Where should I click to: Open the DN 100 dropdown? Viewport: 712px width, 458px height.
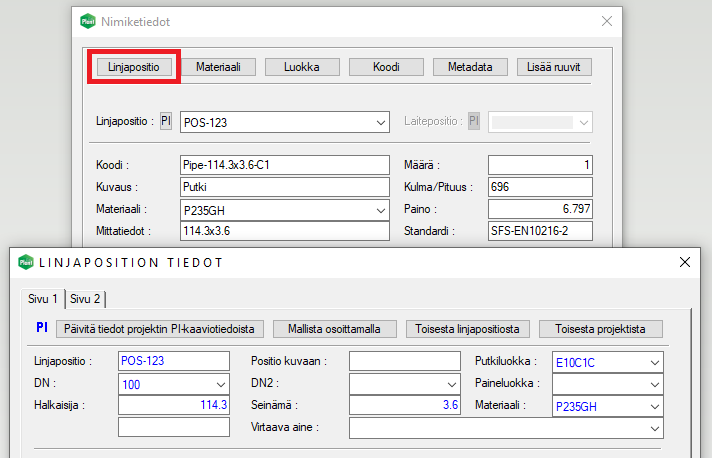click(x=220, y=383)
